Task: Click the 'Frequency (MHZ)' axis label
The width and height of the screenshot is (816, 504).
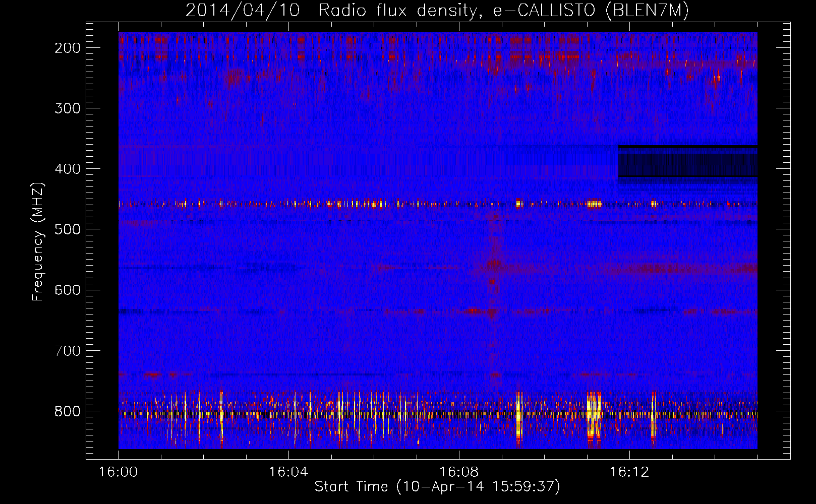Action: (x=38, y=241)
